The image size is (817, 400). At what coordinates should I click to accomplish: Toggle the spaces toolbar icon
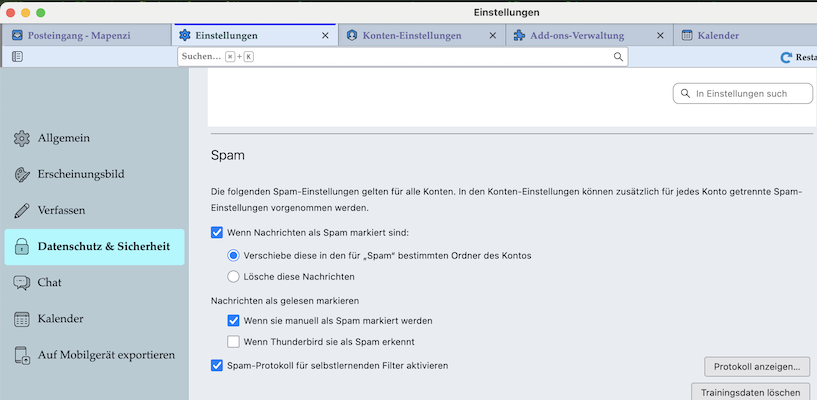tap(17, 57)
